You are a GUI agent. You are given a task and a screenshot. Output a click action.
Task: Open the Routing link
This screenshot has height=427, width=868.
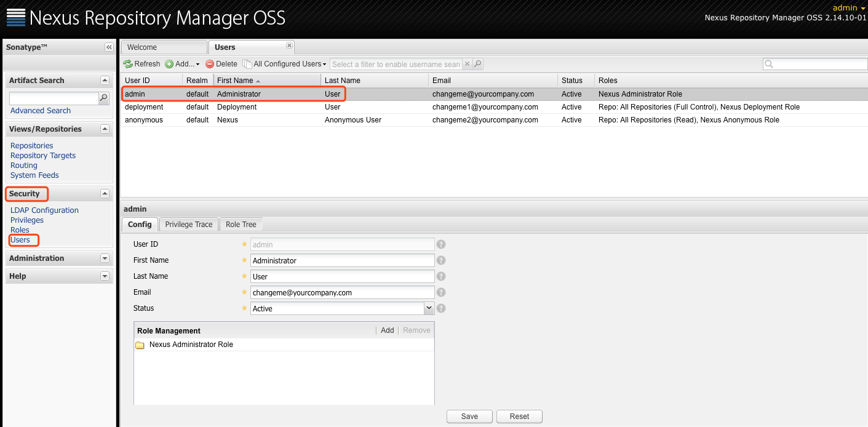click(x=24, y=166)
